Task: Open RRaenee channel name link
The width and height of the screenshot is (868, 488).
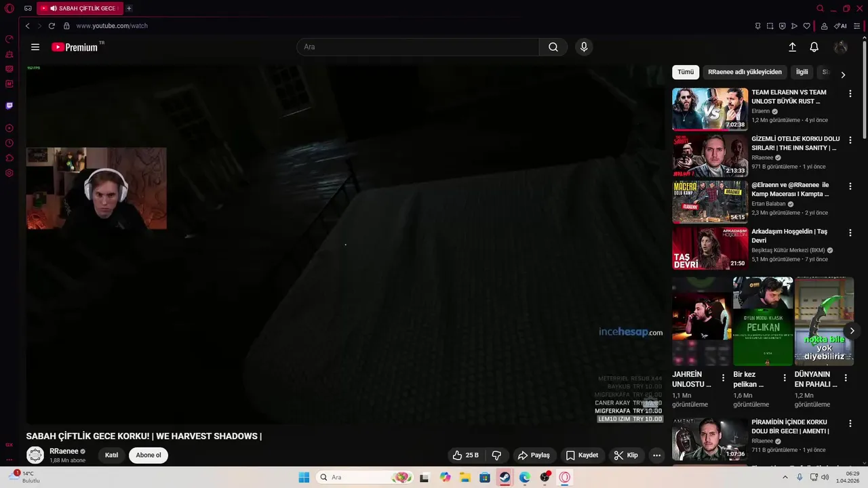Action: [64, 451]
